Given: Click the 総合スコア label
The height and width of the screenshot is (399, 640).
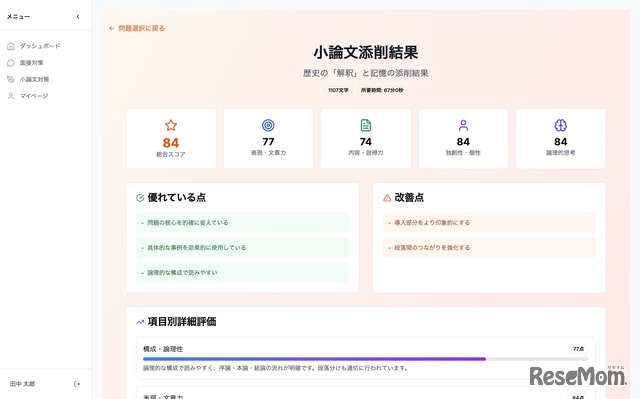Looking at the screenshot, I should pyautogui.click(x=171, y=154).
